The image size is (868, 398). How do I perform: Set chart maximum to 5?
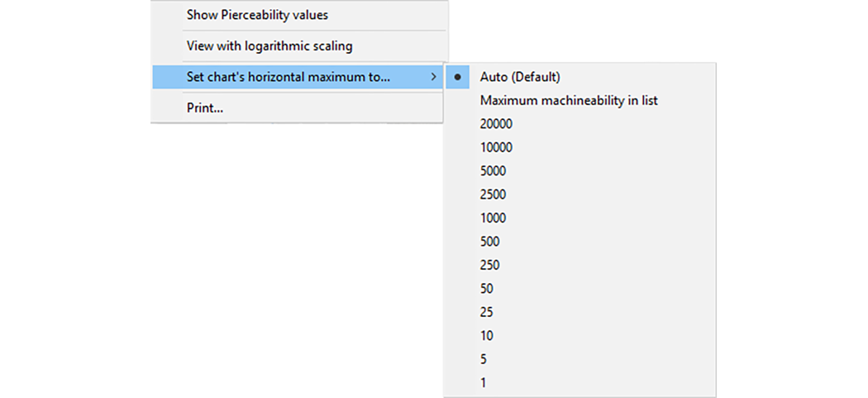click(x=580, y=359)
